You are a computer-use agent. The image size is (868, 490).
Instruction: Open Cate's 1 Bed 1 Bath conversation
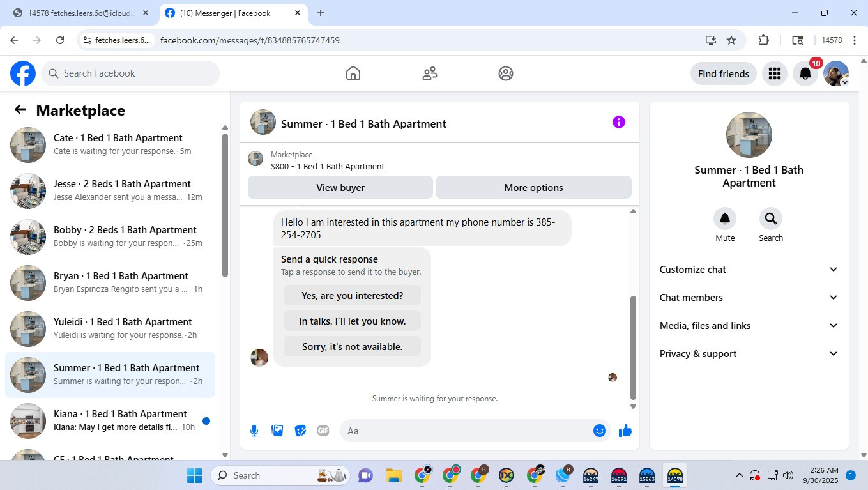click(110, 145)
